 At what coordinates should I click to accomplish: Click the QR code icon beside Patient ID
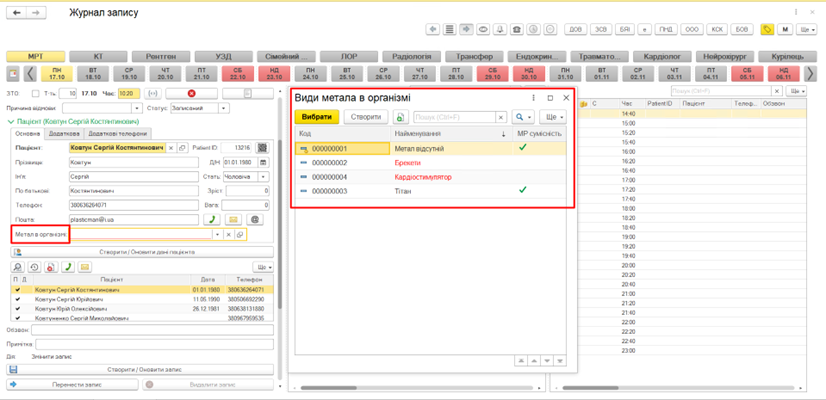click(x=263, y=148)
